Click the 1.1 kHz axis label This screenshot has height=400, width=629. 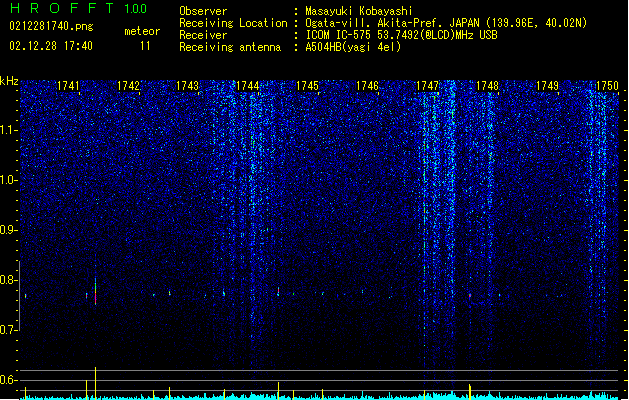[x=8, y=130]
